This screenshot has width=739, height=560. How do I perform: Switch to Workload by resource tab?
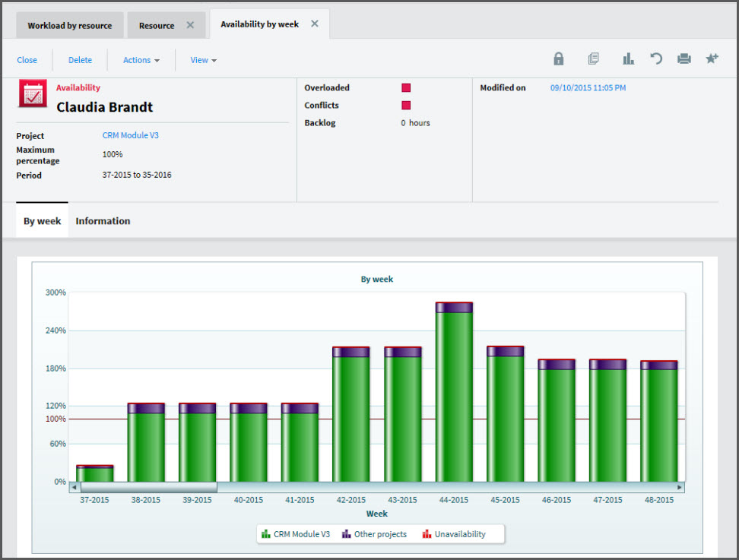[70, 25]
